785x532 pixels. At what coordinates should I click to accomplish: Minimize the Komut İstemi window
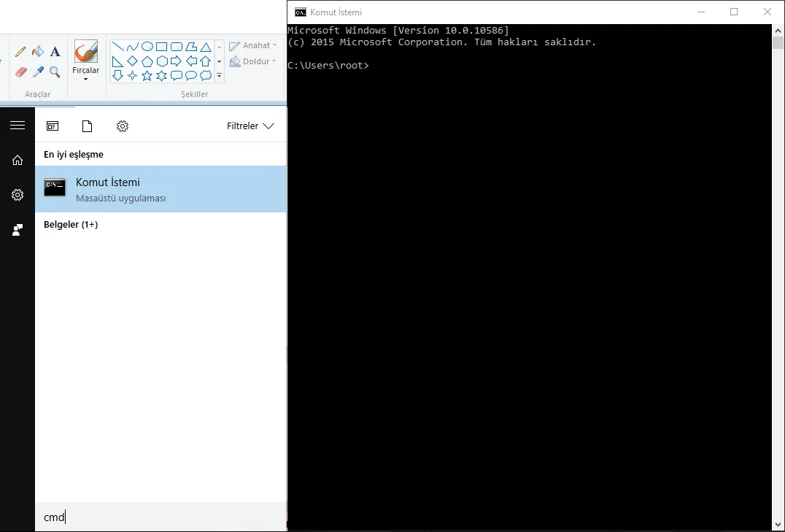click(701, 12)
